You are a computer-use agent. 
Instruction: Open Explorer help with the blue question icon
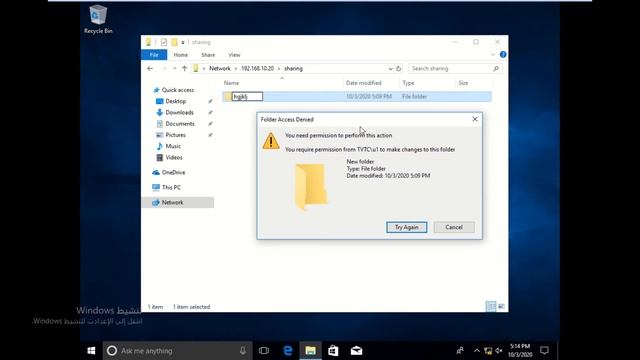click(x=503, y=55)
